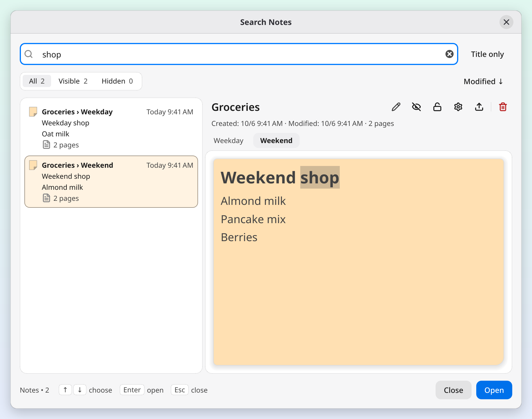
Task: Click the Esc key hint
Action: 180,390
